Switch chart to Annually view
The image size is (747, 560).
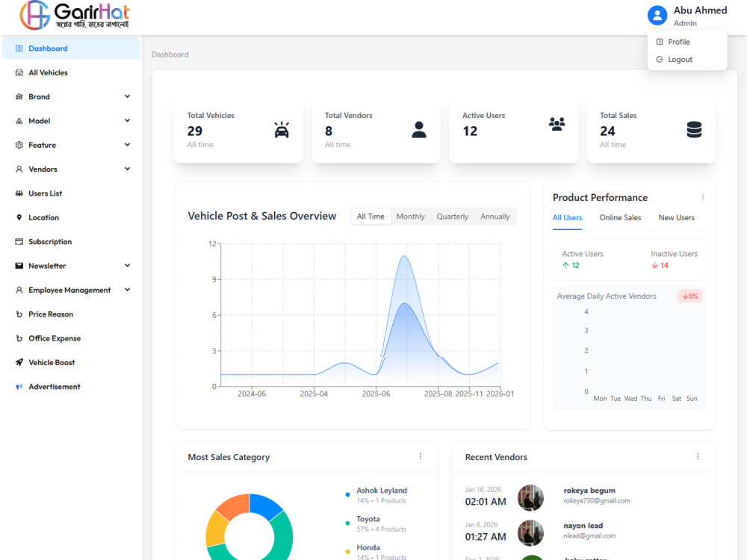pos(495,217)
